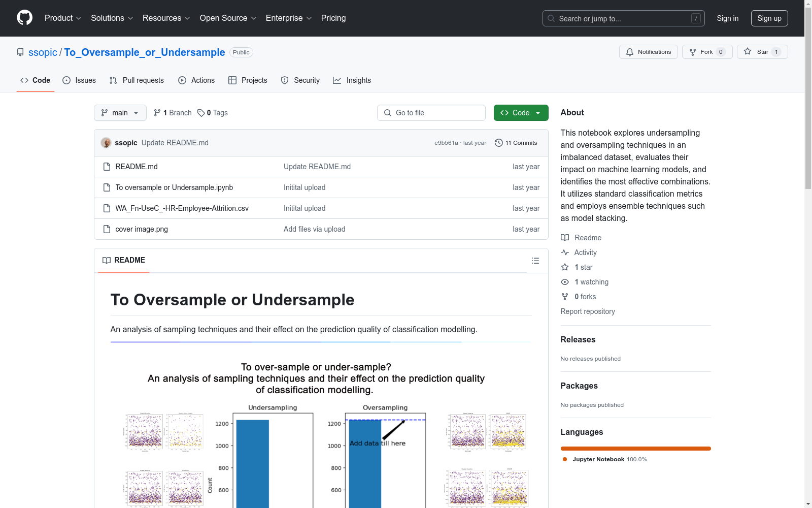Open README.md file name
This screenshot has height=508, width=812.
click(x=137, y=167)
